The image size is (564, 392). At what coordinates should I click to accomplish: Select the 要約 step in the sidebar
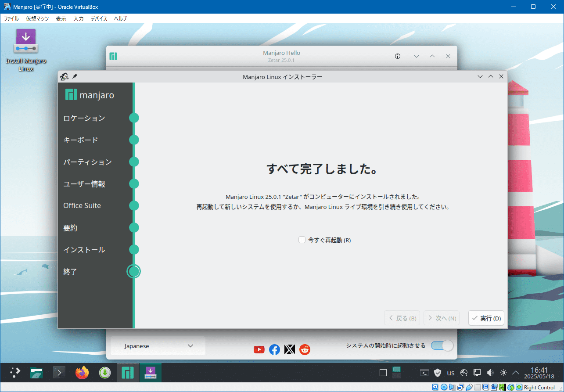pyautogui.click(x=70, y=228)
